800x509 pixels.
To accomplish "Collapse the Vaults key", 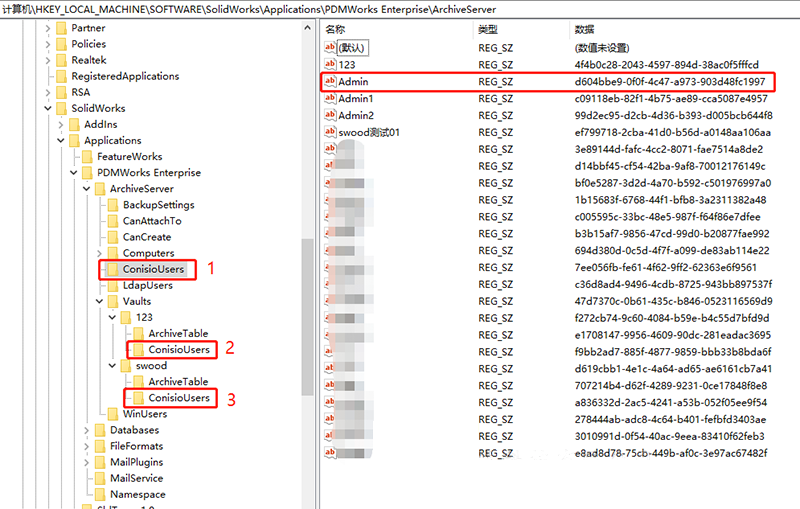I will click(99, 301).
